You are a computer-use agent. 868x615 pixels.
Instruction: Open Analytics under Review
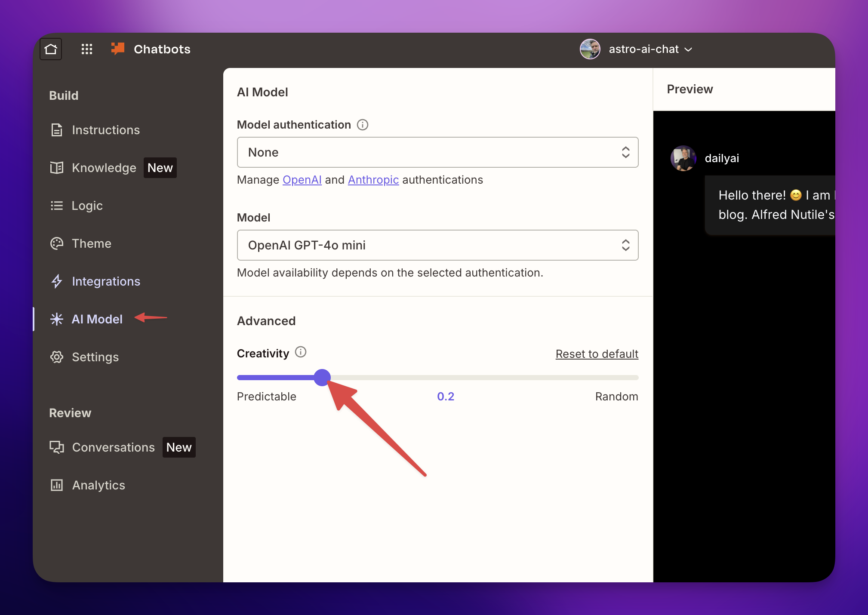98,485
